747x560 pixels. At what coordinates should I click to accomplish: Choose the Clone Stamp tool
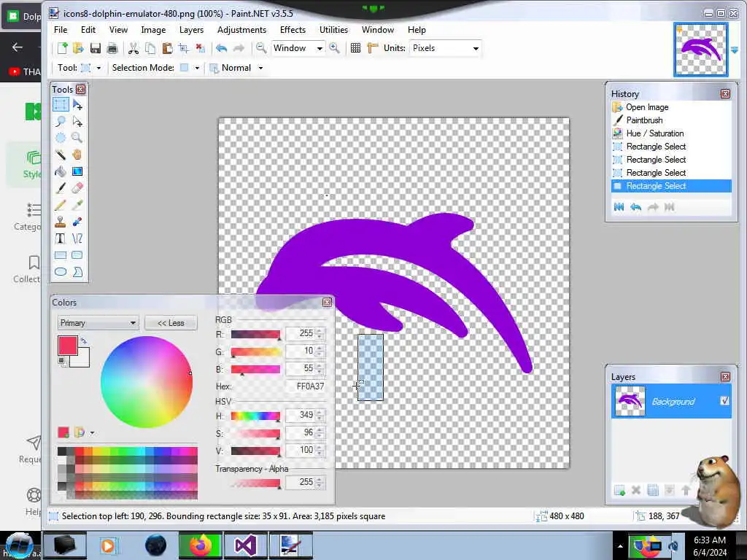pos(61,222)
